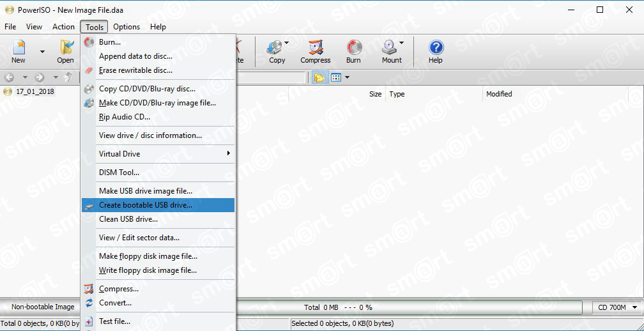Viewport: 644px width, 331px height.
Task: Open Help from the toolbar icon
Action: coord(436,51)
